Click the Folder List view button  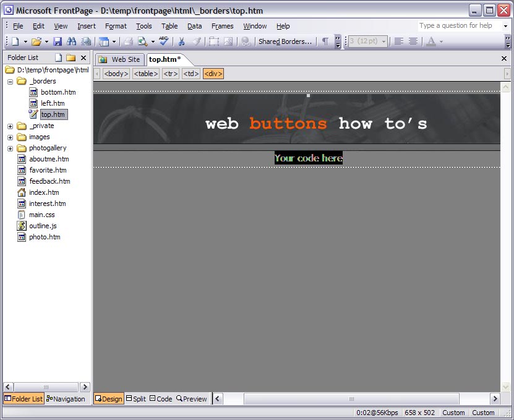[x=24, y=399]
